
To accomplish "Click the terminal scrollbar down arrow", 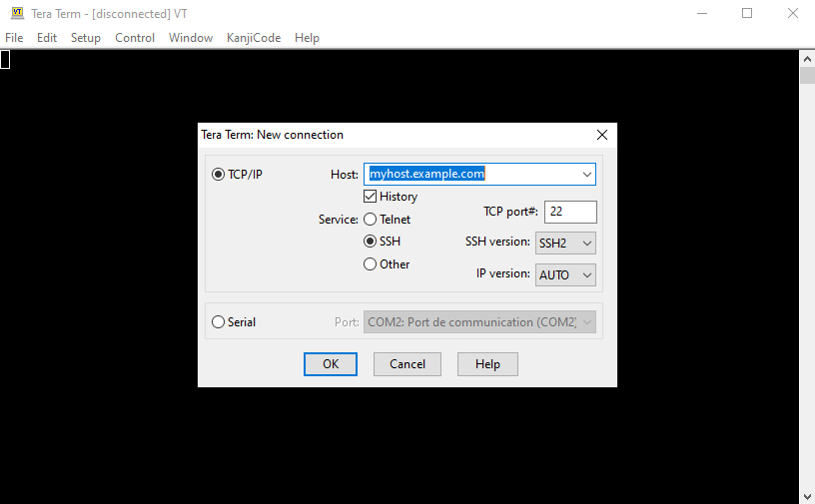I will (x=807, y=496).
